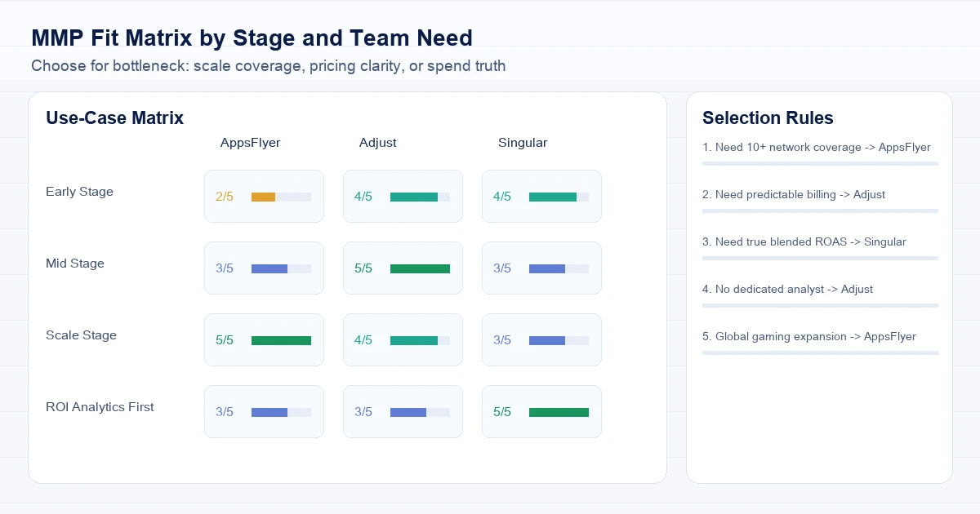Click the MMP Fit Matrix page title
The image size is (980, 514).
[252, 38]
